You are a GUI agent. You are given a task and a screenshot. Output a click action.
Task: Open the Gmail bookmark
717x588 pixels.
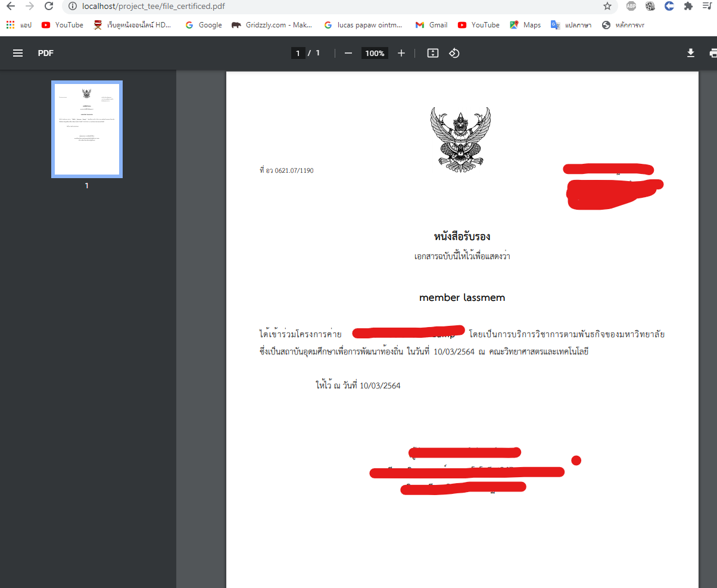pos(431,25)
